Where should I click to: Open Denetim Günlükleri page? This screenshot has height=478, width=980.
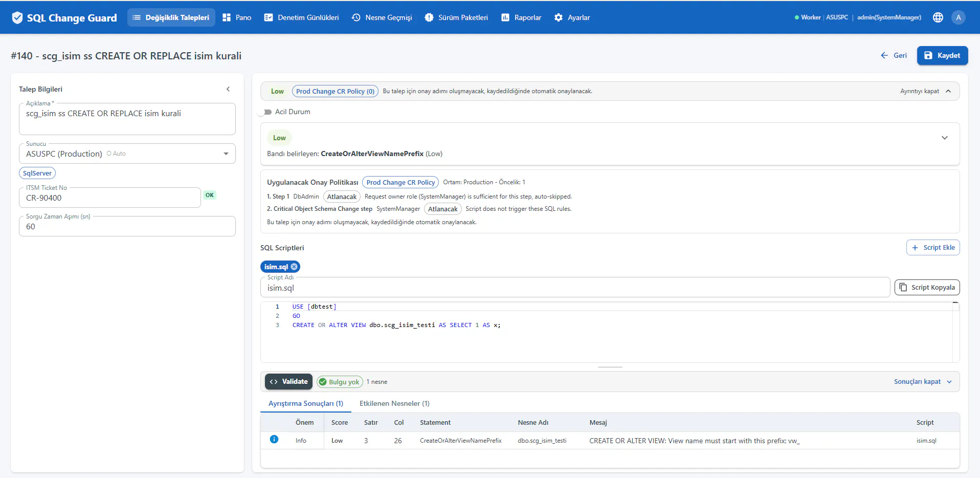click(301, 17)
